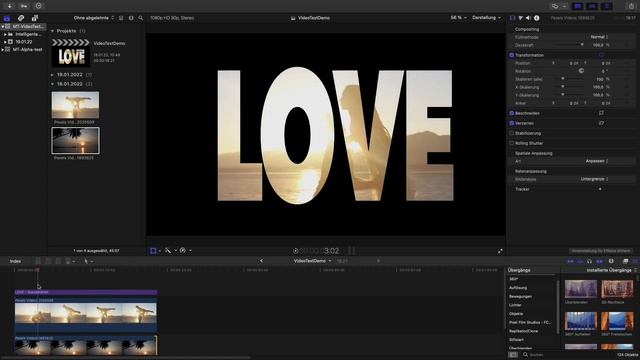The height and width of the screenshot is (360, 640).
Task: Click the timeline history back arrow
Action: [261, 261]
